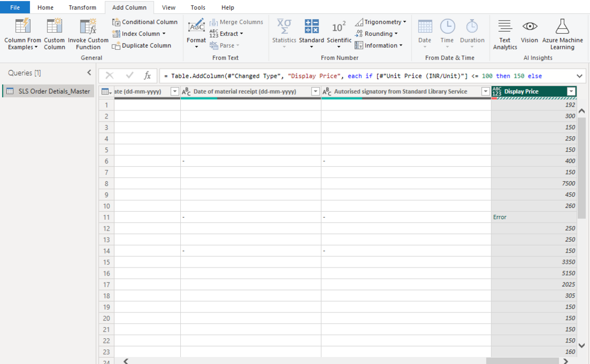Create a Duplicate Column
This screenshot has width=590, height=364.
142,45
